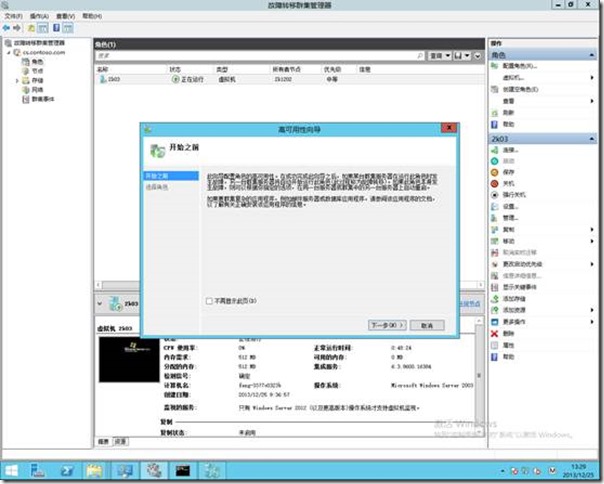Open the 虚拟机 submenu in actions
This screenshot has width=604, height=484.
(x=542, y=78)
